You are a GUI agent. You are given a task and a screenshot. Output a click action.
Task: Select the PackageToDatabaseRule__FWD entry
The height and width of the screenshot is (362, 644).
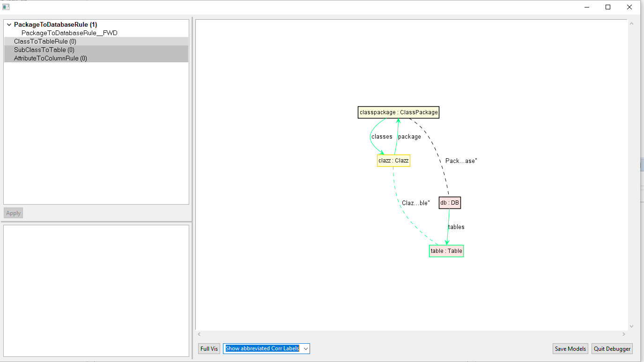(x=70, y=33)
